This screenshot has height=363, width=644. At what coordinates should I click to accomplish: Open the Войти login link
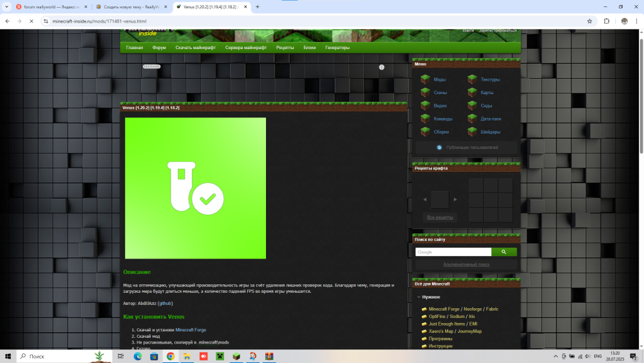[468, 31]
